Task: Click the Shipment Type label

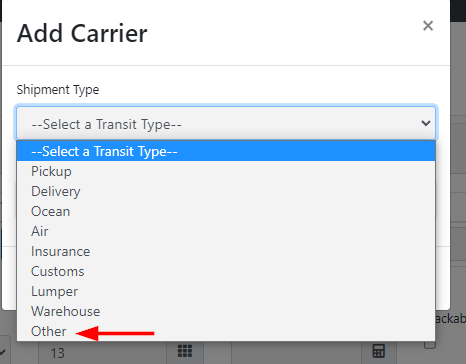Action: point(58,90)
